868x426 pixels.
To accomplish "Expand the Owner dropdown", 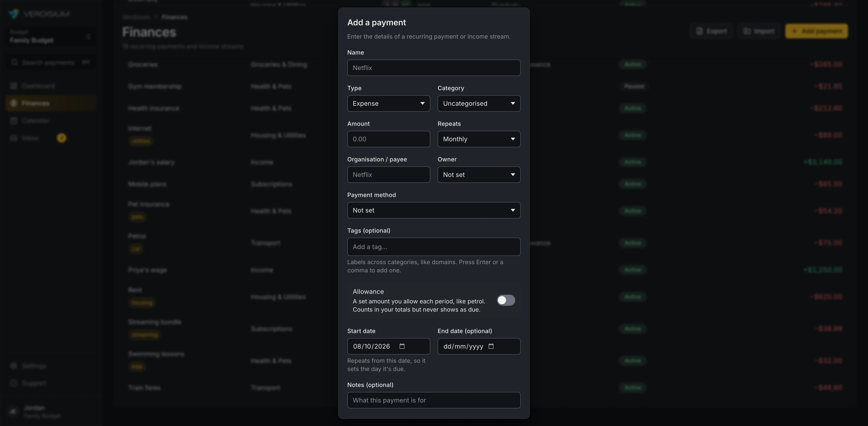I will (x=479, y=175).
